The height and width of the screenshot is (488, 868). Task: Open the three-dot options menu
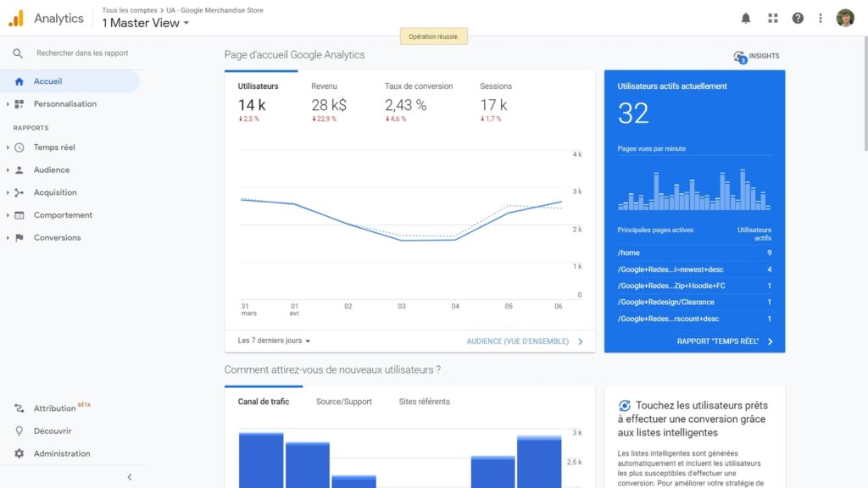(x=820, y=17)
